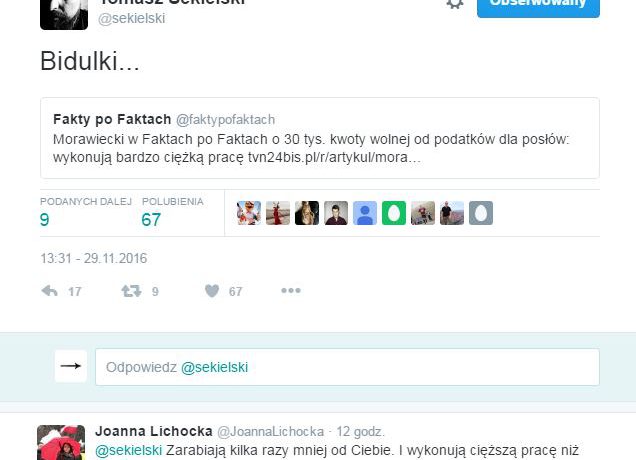
Task: Click the green egg avatar among likers
Action: point(394,213)
